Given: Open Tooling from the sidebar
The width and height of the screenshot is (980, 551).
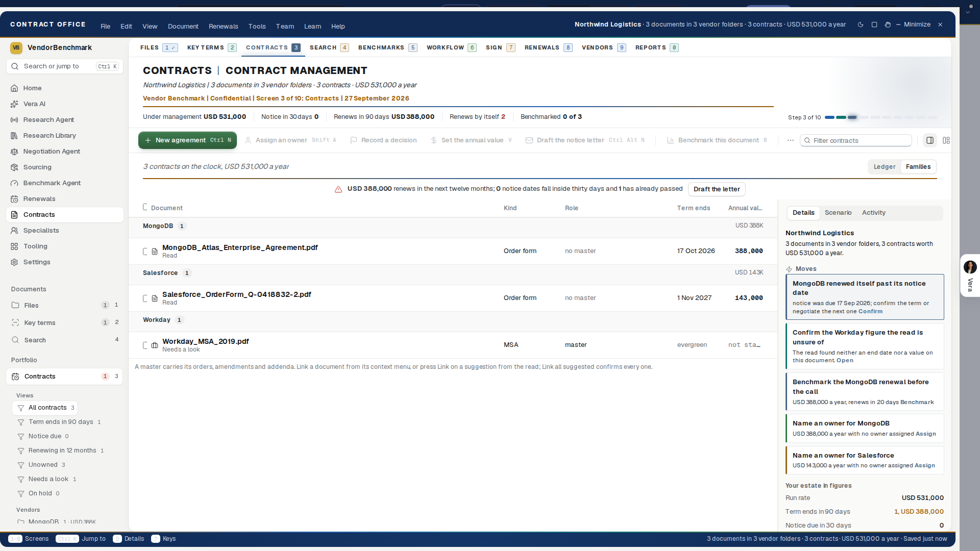Looking at the screenshot, I should (x=65, y=246).
